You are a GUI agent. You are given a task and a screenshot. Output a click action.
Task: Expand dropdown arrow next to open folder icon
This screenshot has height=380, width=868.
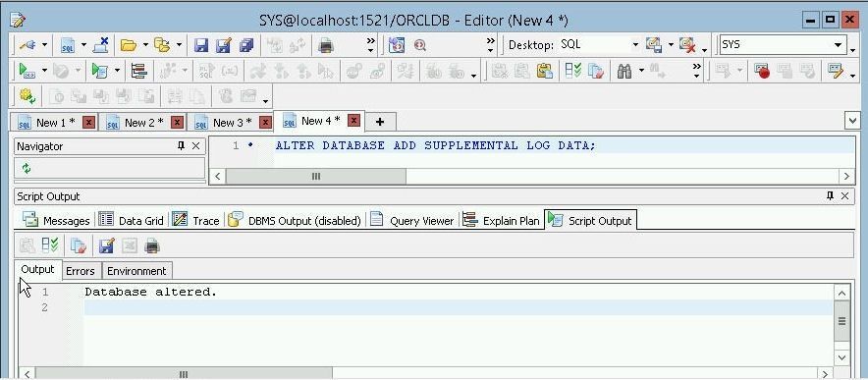pos(145,45)
